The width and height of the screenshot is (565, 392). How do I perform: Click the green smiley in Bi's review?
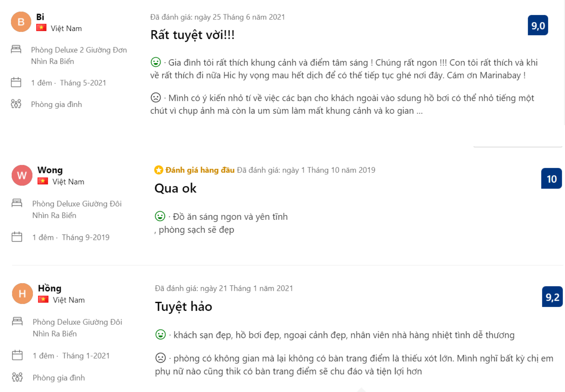[156, 62]
